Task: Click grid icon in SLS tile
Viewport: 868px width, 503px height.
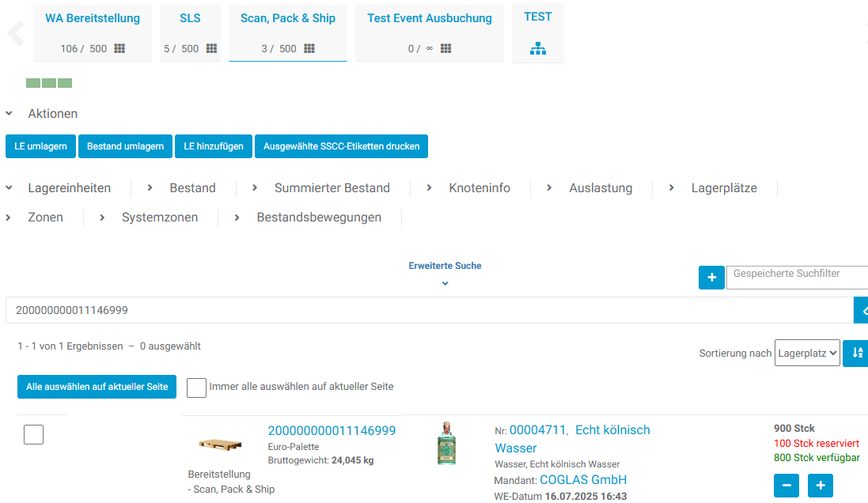Action: [x=211, y=49]
